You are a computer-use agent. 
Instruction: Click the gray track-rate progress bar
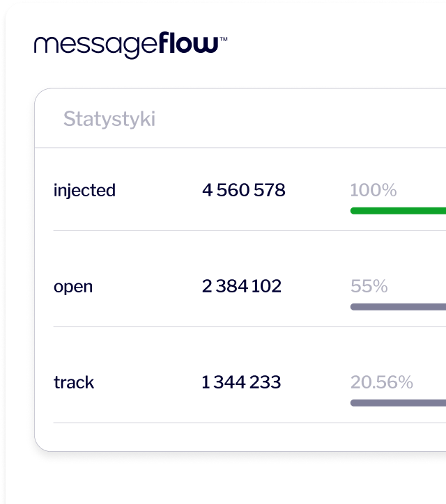[x=397, y=402]
